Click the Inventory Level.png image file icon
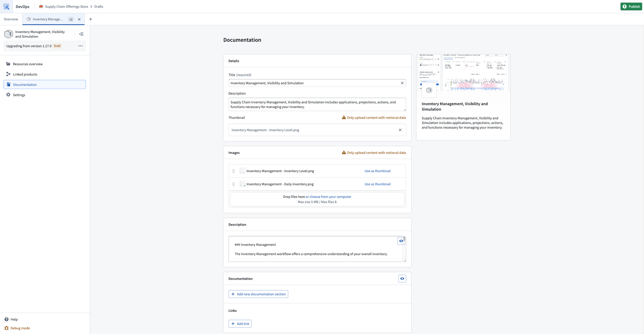The width and height of the screenshot is (644, 334). [242, 171]
